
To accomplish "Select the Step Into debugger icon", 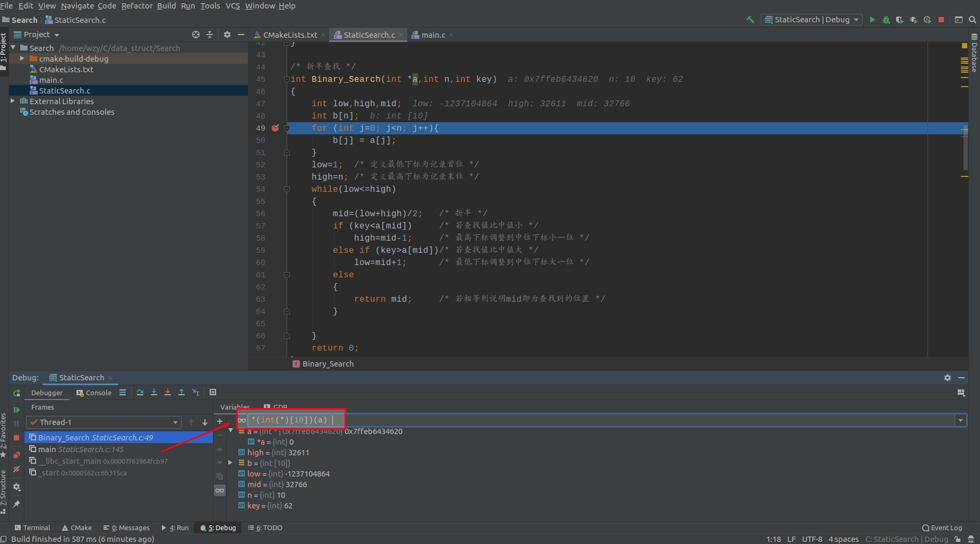I will [x=154, y=393].
